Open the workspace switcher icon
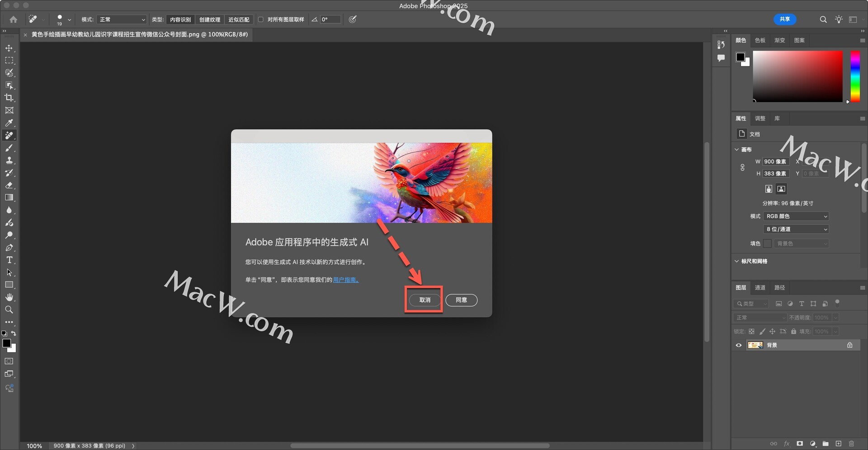This screenshot has width=868, height=450. coord(853,19)
